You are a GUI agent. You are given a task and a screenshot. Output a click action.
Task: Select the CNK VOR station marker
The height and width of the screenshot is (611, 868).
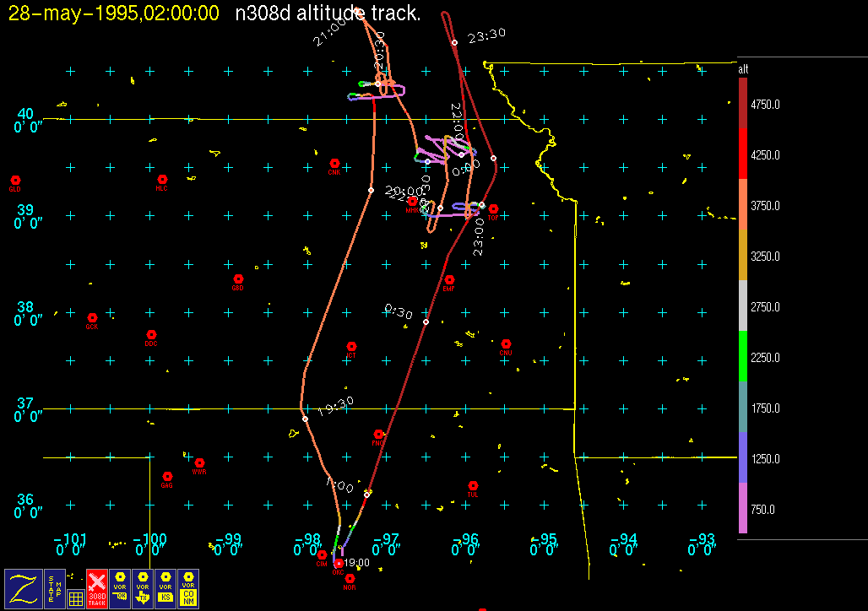334,163
